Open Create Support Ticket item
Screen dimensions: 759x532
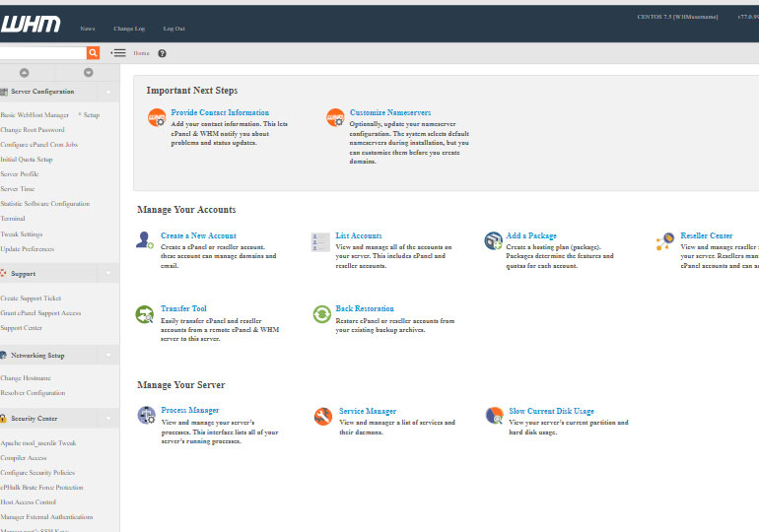point(31,299)
